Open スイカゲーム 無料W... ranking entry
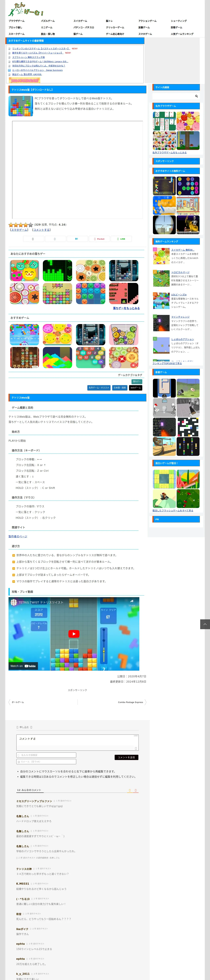Image resolution: width=210 pixels, height=980 pixels. click(x=183, y=250)
